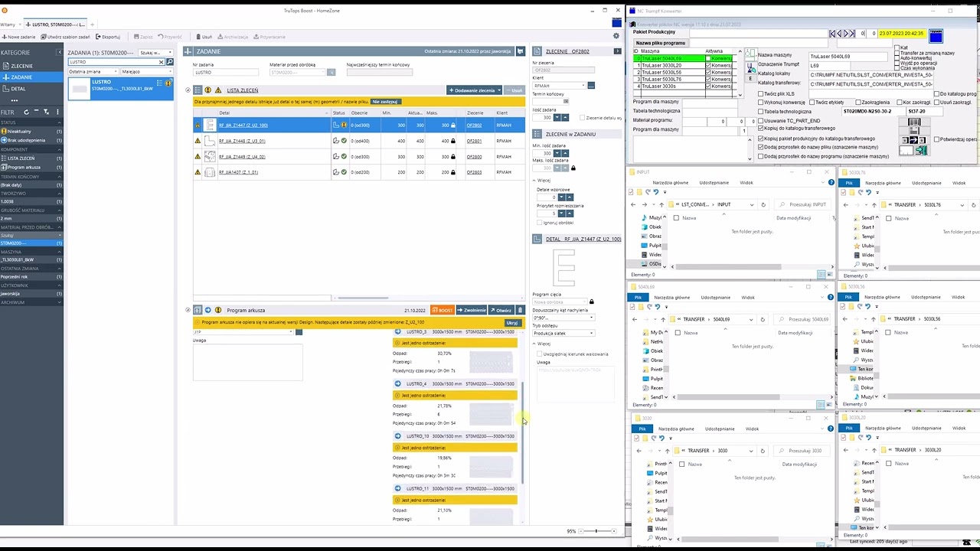Select the LUSTRO task card in list
Screen dimensions: 980x551
click(x=120, y=88)
